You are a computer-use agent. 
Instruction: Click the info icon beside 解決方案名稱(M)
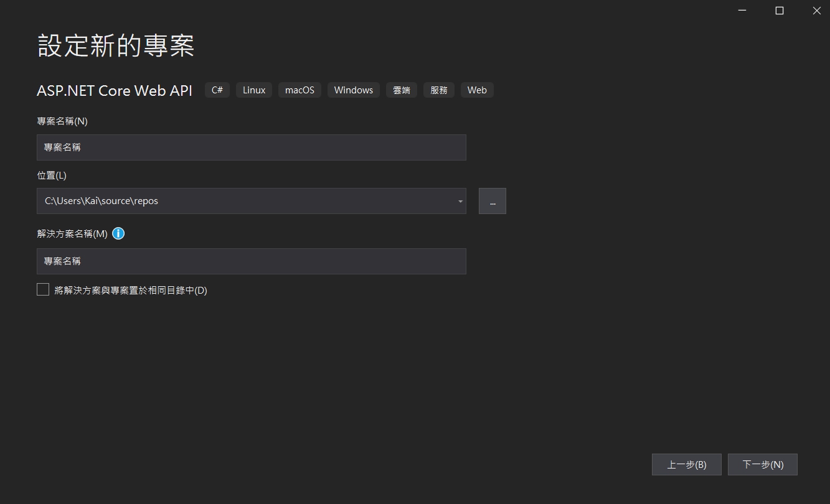coord(118,233)
